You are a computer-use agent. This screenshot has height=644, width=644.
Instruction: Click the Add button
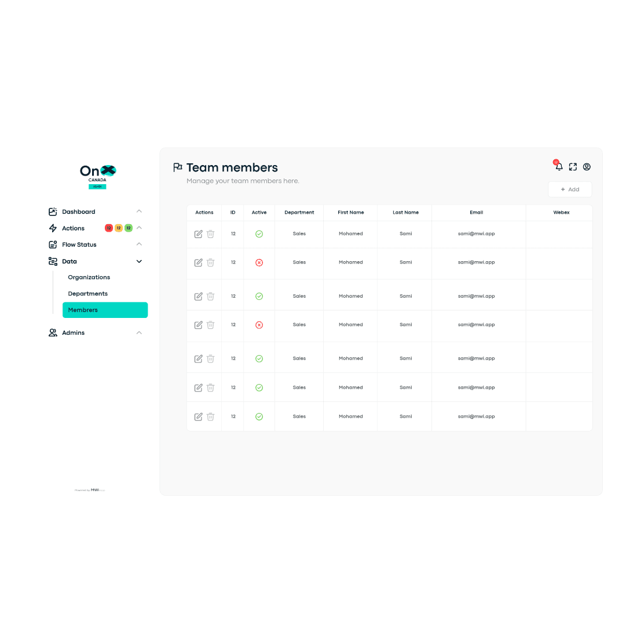coord(570,189)
